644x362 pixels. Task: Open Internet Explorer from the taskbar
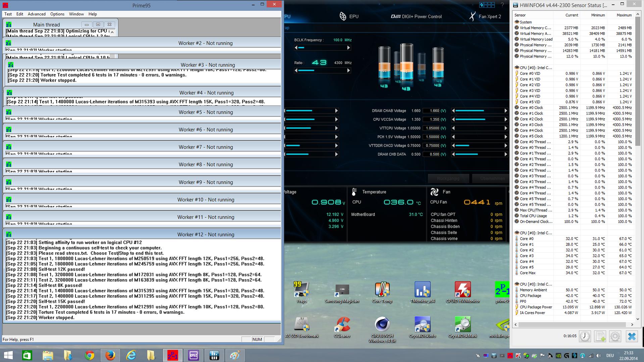(131, 355)
